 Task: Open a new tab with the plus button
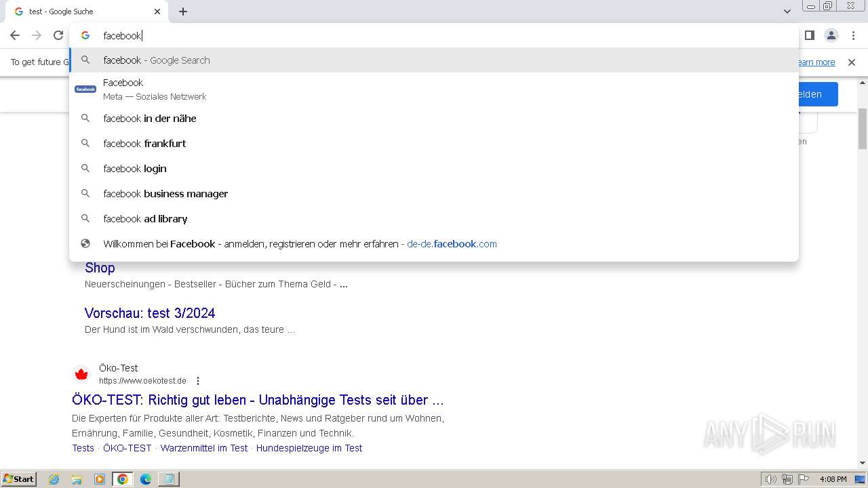coord(183,12)
